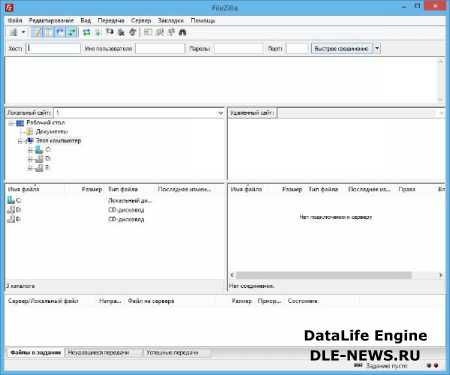This screenshot has width=450, height=375.
Task: Click the binoculars file search icon
Action: tap(182, 32)
